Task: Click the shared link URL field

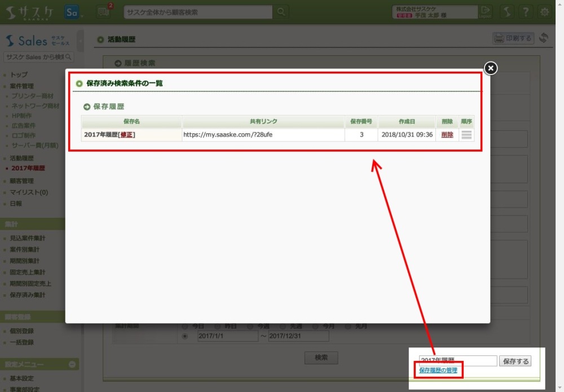Action: 262,135
